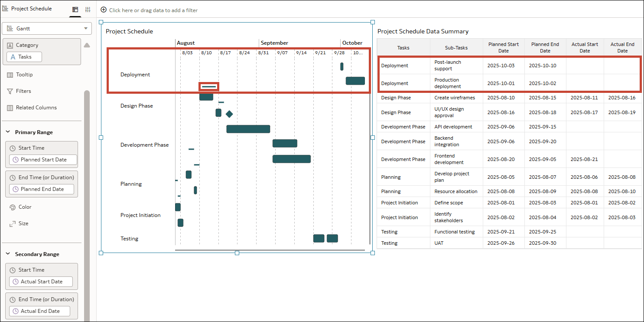The width and height of the screenshot is (644, 322).
Task: Click the Tooltip drop target icon
Action: tap(10, 74)
